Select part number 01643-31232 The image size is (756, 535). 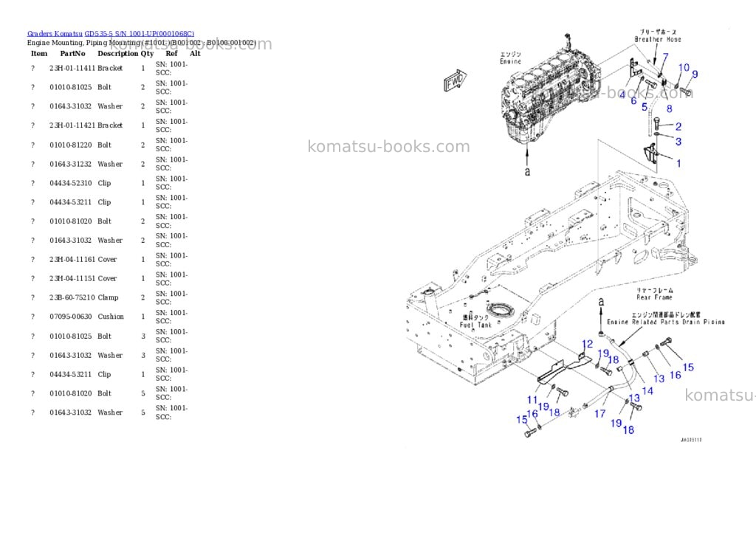tap(70, 164)
